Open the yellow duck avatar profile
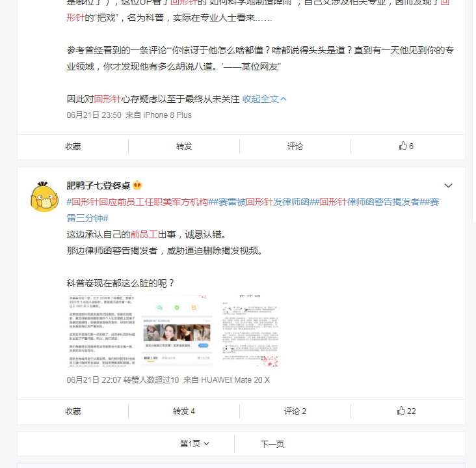Viewport: 476px width, 468px height. click(x=45, y=197)
